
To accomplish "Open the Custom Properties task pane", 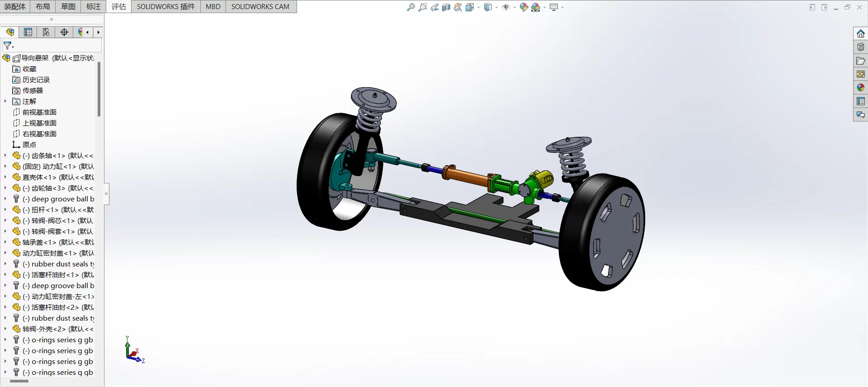I will click(x=860, y=101).
